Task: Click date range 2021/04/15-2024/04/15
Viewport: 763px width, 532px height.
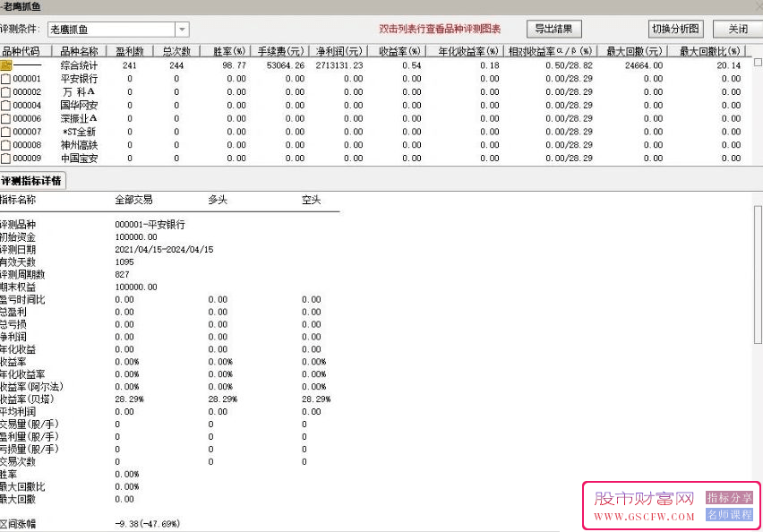Action: pos(164,249)
